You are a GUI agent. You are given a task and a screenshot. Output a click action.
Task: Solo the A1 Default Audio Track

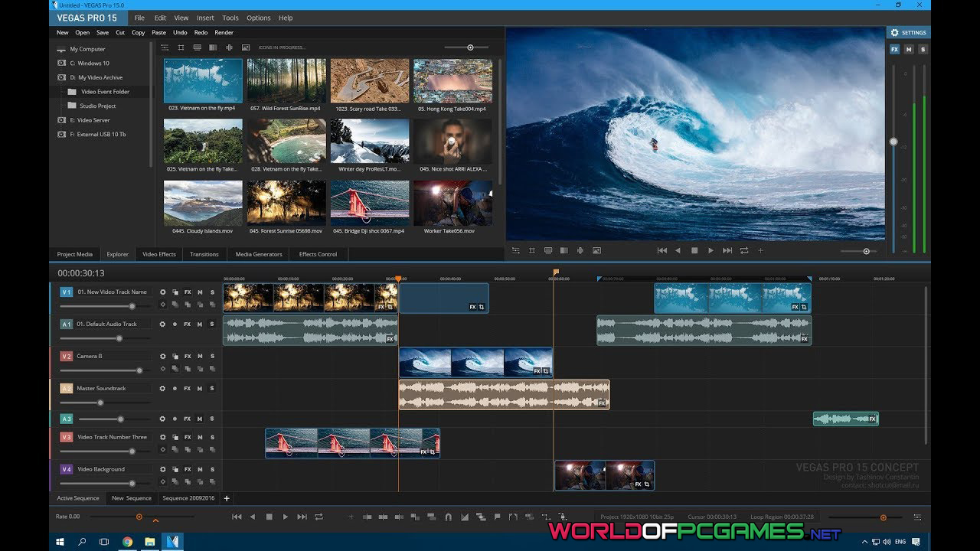click(x=212, y=324)
